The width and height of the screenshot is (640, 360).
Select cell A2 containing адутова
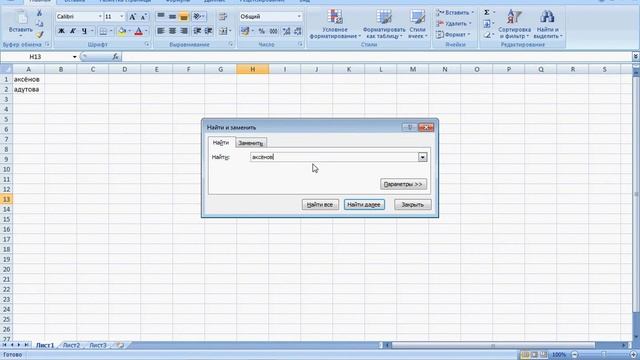(x=29, y=89)
